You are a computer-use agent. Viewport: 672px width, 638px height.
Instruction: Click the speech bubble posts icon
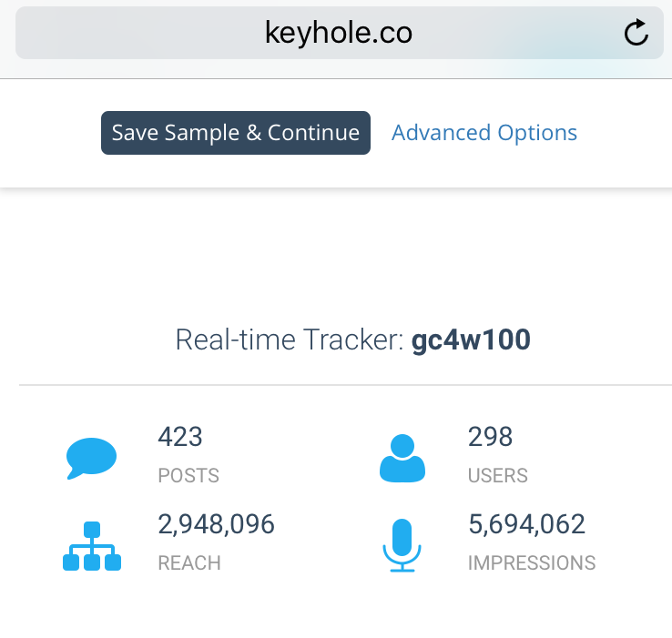pyautogui.click(x=91, y=458)
